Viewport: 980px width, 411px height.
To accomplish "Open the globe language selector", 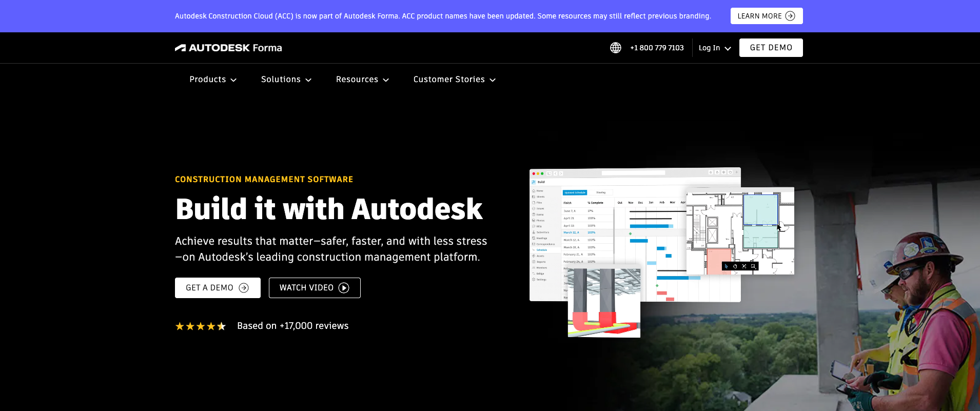I will coord(616,48).
